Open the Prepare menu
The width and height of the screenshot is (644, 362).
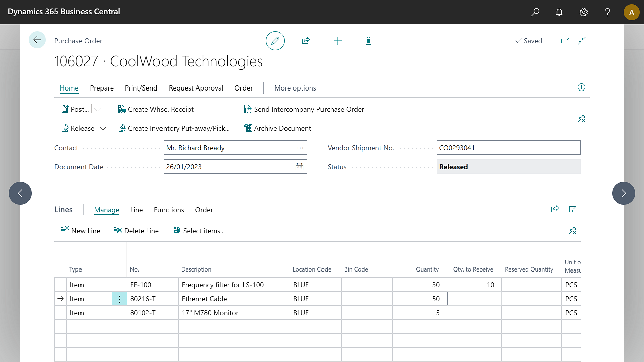click(x=102, y=88)
